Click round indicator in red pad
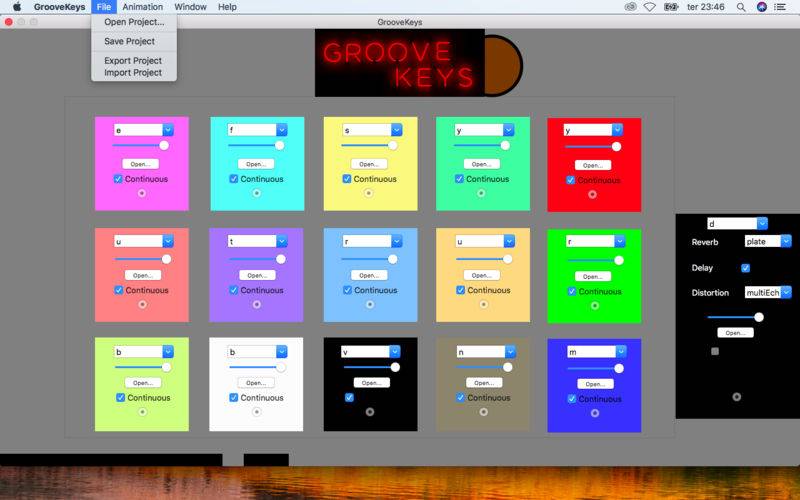 [x=592, y=194]
